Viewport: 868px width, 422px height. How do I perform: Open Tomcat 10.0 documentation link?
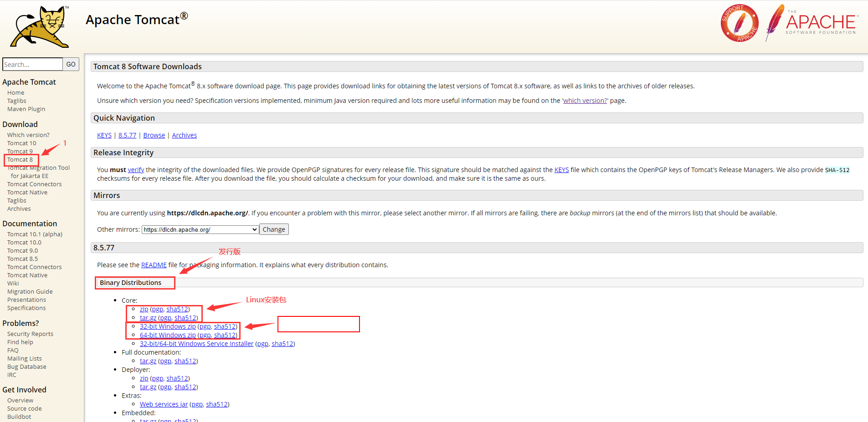(24, 242)
